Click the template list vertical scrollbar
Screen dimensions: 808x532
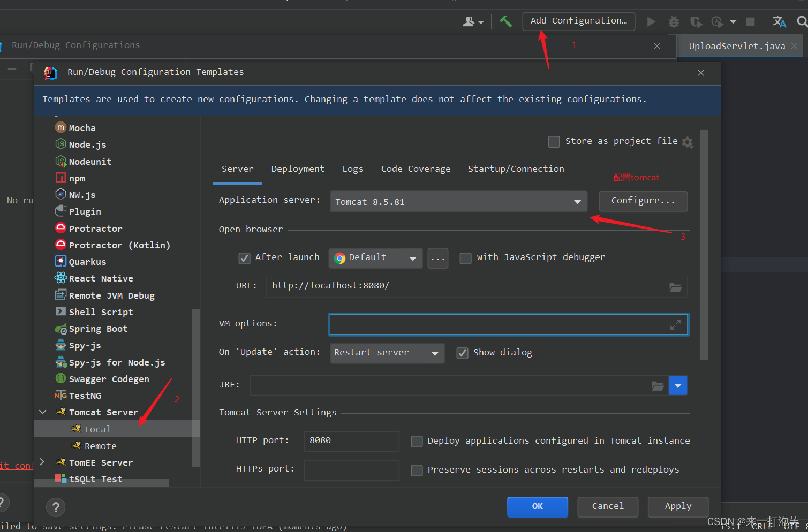(x=195, y=387)
